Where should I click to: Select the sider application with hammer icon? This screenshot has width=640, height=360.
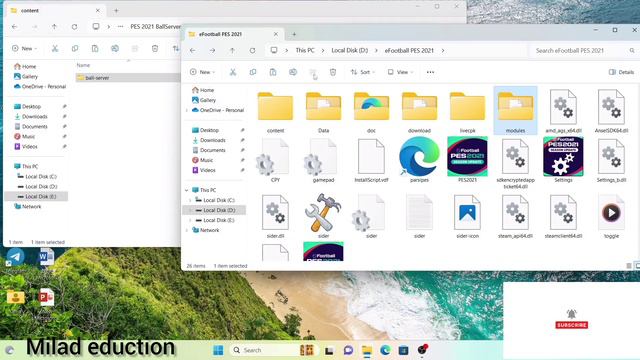[x=323, y=216]
